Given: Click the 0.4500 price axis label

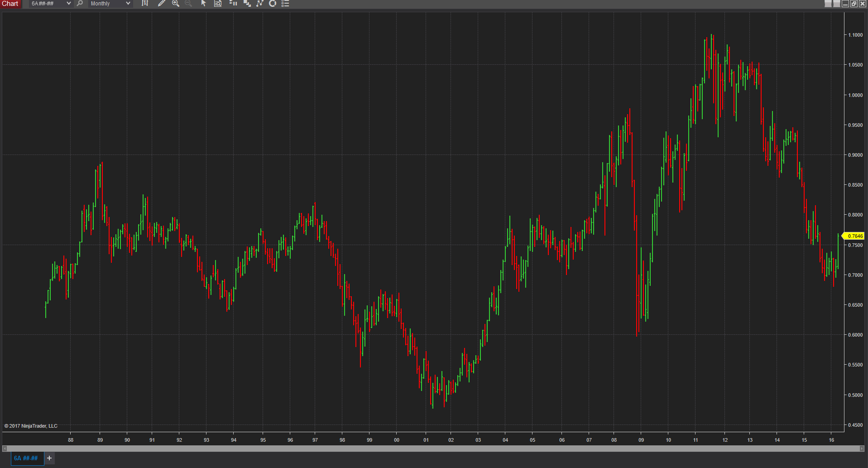Looking at the screenshot, I should click(x=855, y=425).
